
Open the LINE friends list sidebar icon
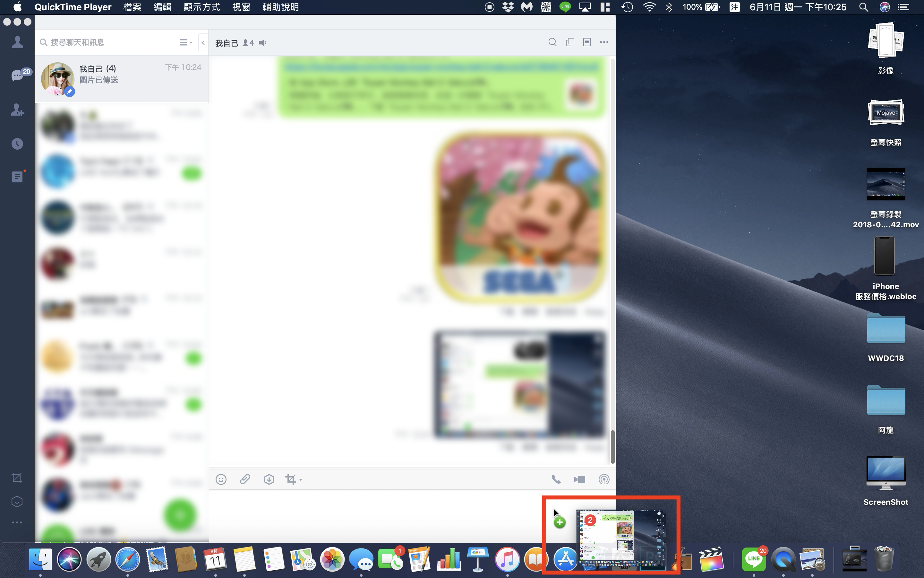tap(17, 42)
